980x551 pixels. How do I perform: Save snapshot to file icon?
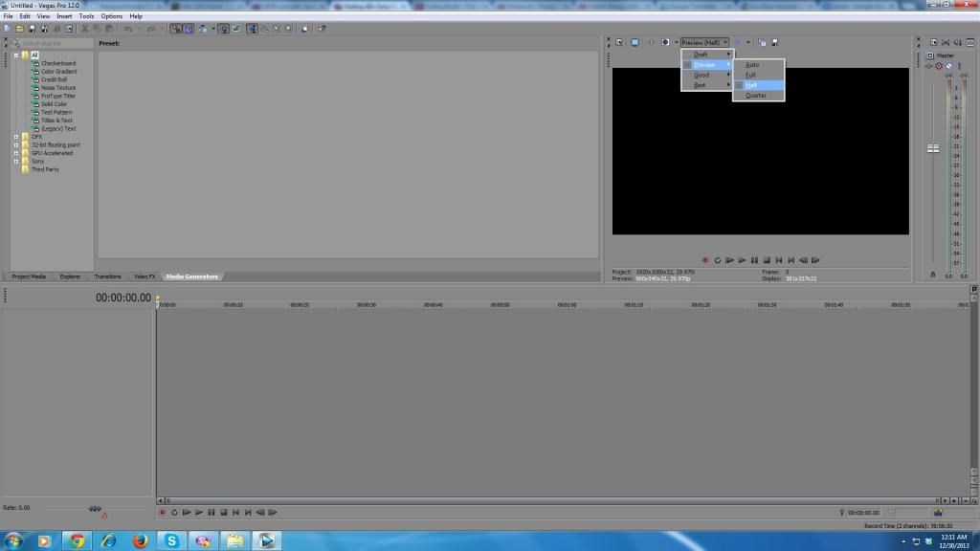[x=775, y=42]
